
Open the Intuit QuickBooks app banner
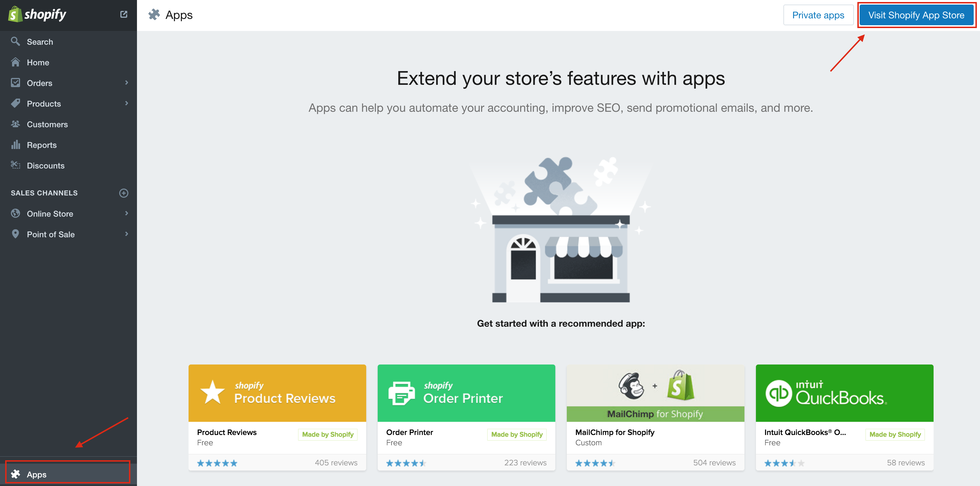point(844,393)
